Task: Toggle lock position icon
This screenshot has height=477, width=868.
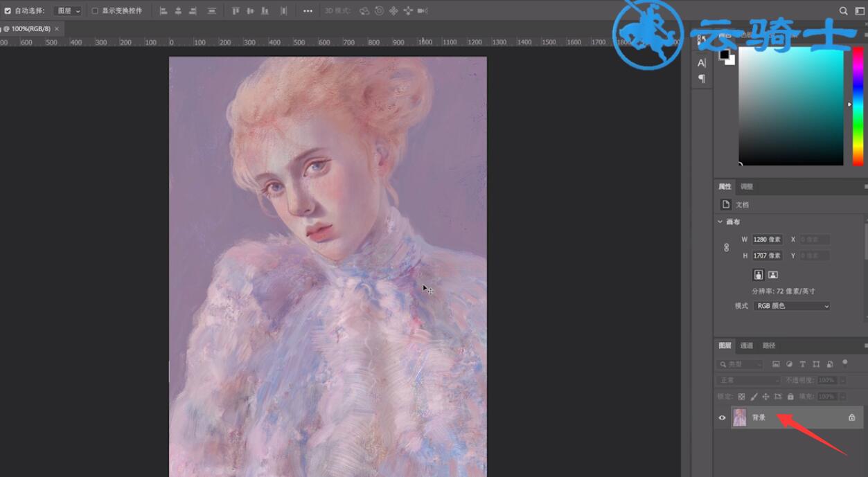Action: click(x=765, y=397)
